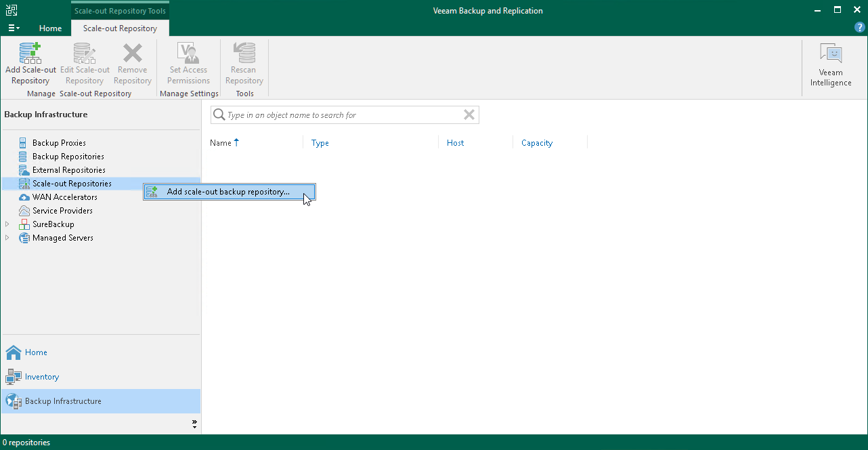Select Scale-out Repositories node
Image resolution: width=868 pixels, height=450 pixels.
[72, 184]
